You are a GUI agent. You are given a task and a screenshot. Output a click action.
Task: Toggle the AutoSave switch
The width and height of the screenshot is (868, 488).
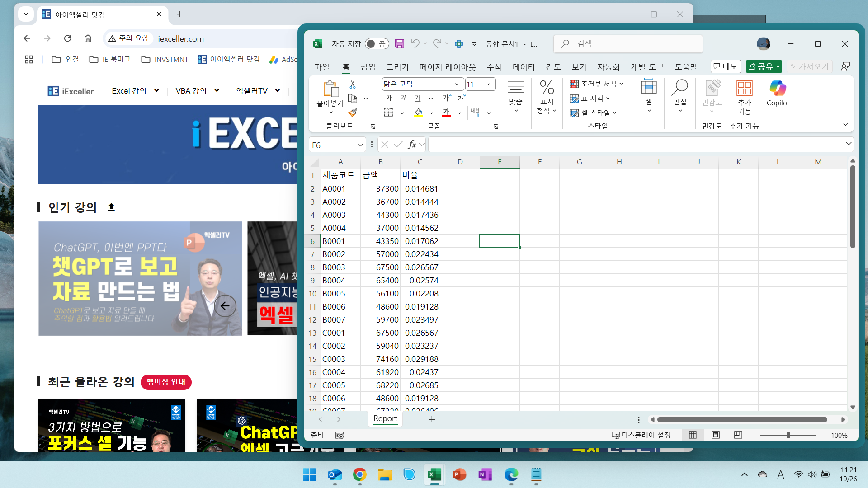376,44
